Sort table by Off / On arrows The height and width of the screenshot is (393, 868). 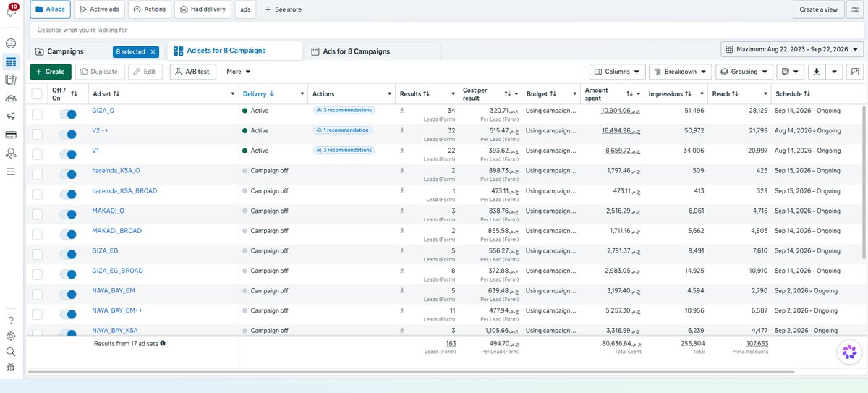[x=74, y=94]
